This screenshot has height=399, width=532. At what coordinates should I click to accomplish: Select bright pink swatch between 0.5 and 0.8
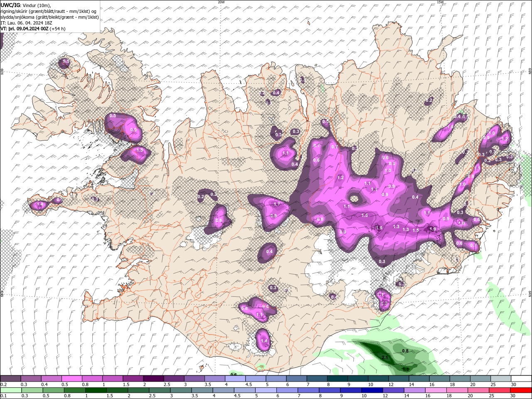(x=72, y=379)
